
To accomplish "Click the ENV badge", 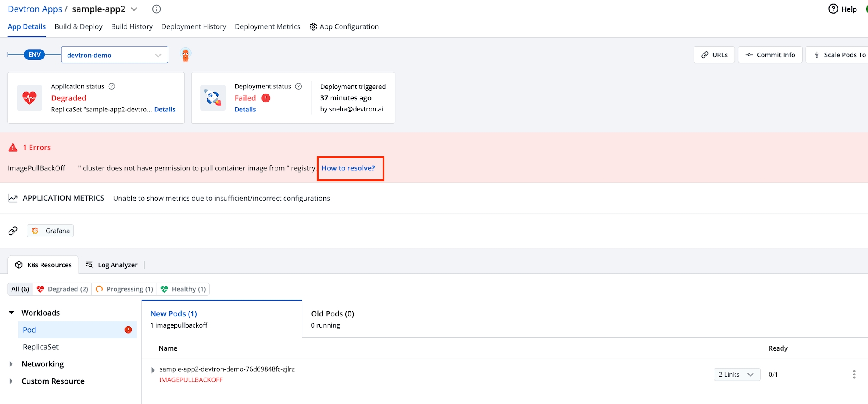I will pos(34,55).
